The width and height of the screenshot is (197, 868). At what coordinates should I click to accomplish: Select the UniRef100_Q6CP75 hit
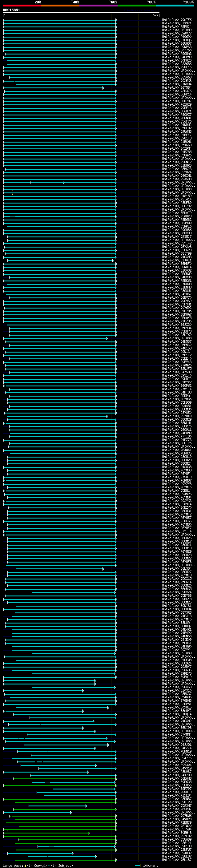tap(177, 426)
